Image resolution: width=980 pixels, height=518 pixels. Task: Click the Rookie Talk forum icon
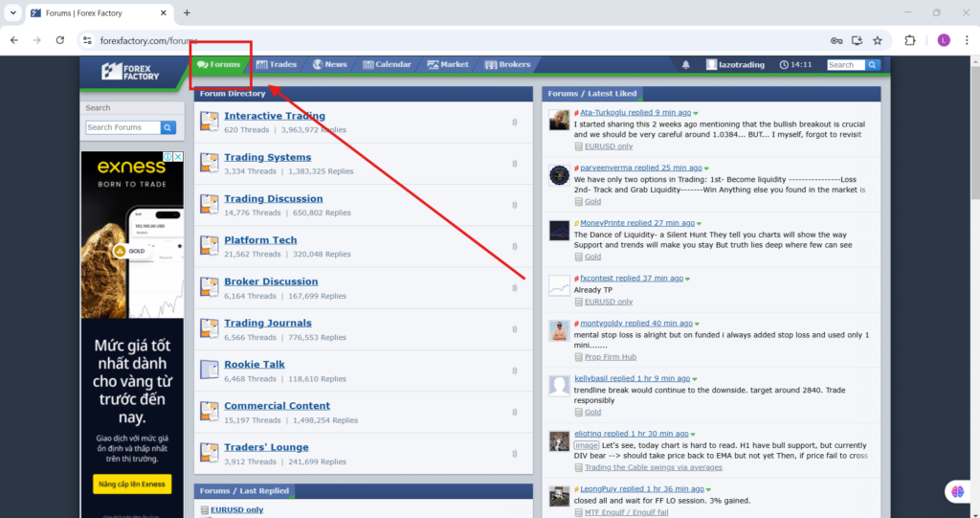tap(210, 370)
